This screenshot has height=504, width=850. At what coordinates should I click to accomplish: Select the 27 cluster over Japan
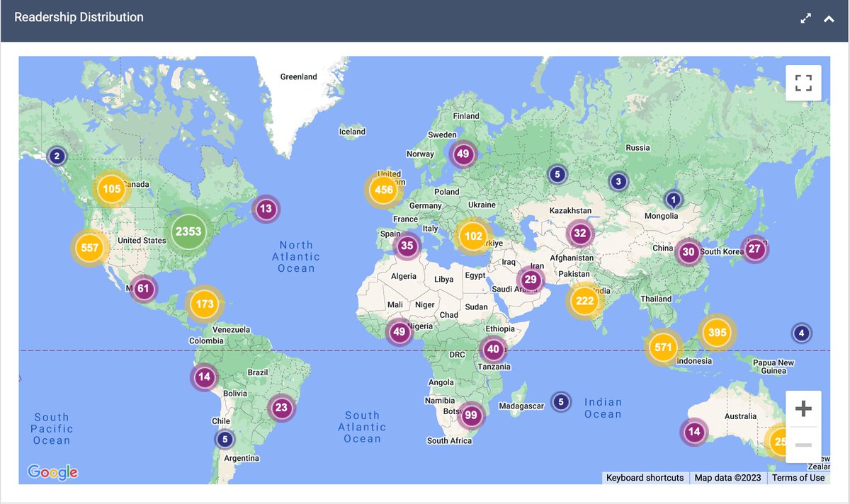[x=754, y=249]
